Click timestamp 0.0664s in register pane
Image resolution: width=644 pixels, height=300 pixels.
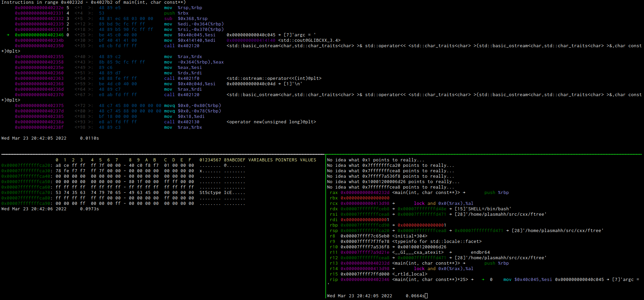tap(415, 296)
